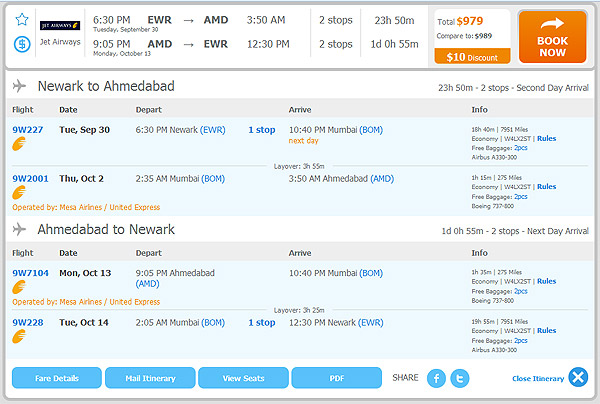This screenshot has height=404, width=600.
Task: Click the Jet Airways logo in header
Action: coord(60,25)
